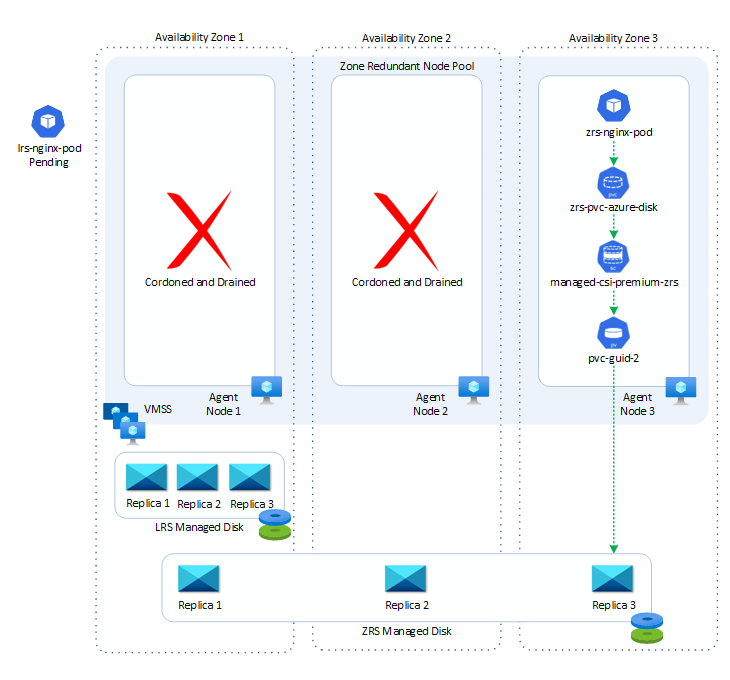This screenshot has height=680, width=730.
Task: Select the managed-csi-premium-zrs storage class icon
Action: tap(613, 257)
